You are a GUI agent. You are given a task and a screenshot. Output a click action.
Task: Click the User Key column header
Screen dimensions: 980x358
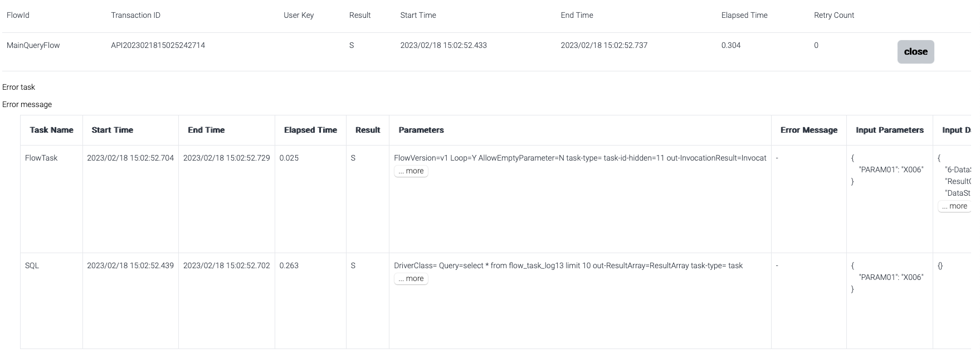299,16
